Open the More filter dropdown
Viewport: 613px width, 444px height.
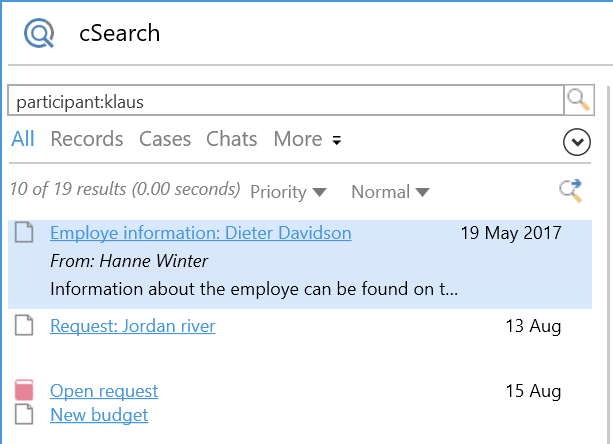pos(307,139)
